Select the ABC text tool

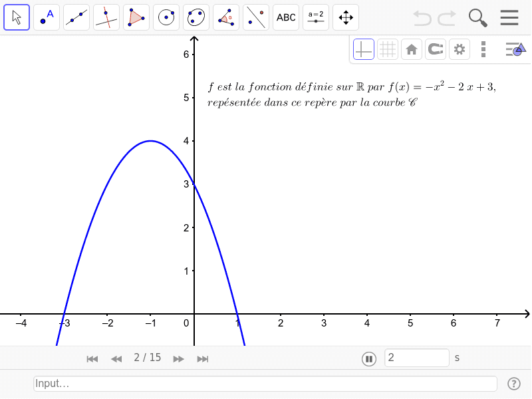[286, 17]
